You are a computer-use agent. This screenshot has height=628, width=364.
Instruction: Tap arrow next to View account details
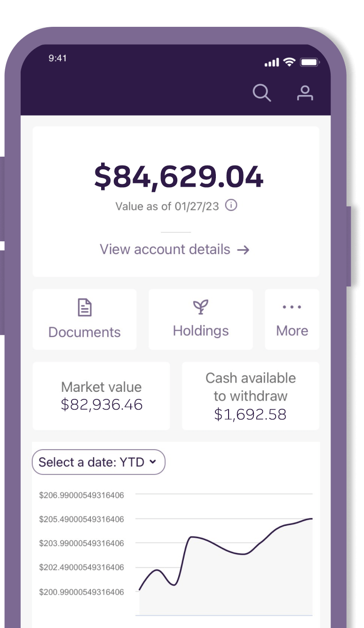click(243, 250)
